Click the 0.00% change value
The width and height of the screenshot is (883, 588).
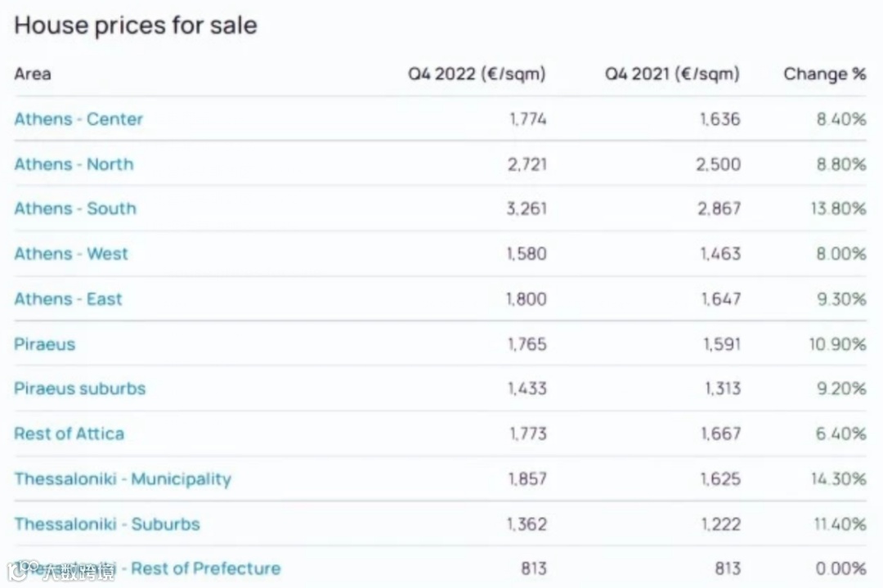point(841,568)
